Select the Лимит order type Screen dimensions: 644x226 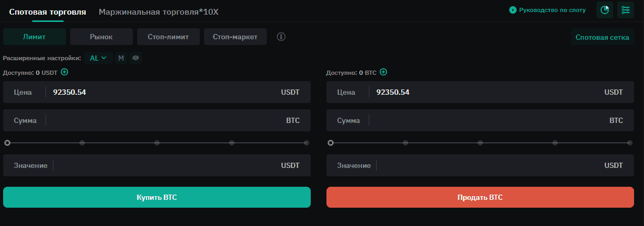(35, 37)
